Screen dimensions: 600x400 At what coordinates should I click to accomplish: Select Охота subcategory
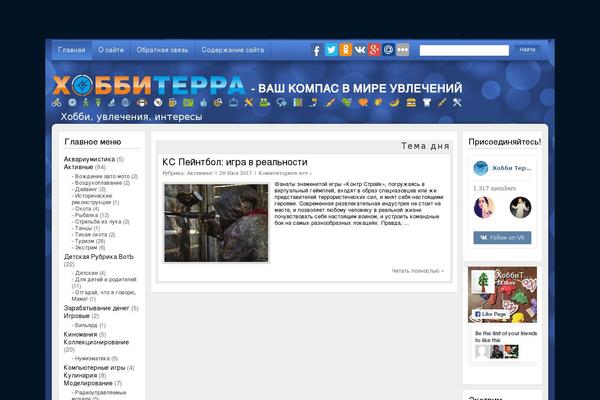click(x=83, y=209)
